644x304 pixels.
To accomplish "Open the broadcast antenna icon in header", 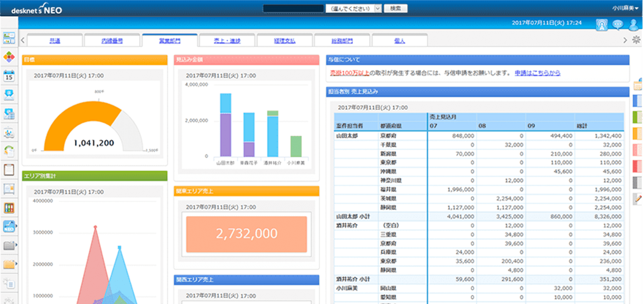I will tap(602, 25).
